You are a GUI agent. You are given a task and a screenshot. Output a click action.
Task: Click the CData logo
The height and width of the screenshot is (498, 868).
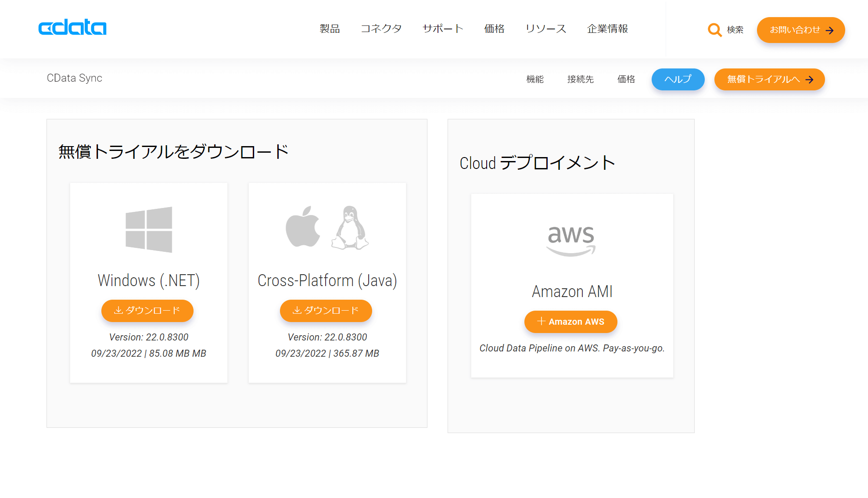72,27
